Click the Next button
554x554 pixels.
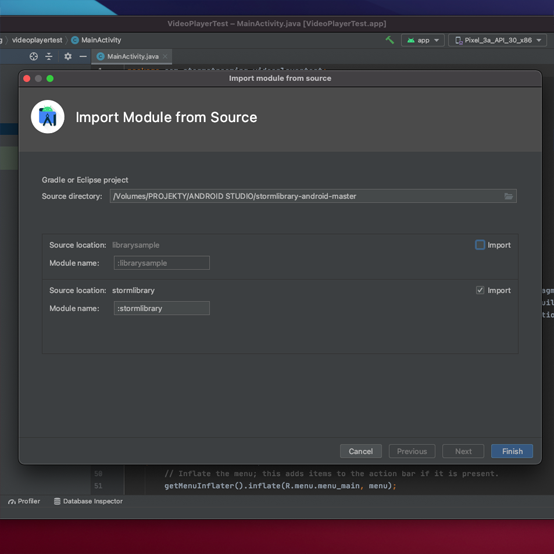coord(463,451)
